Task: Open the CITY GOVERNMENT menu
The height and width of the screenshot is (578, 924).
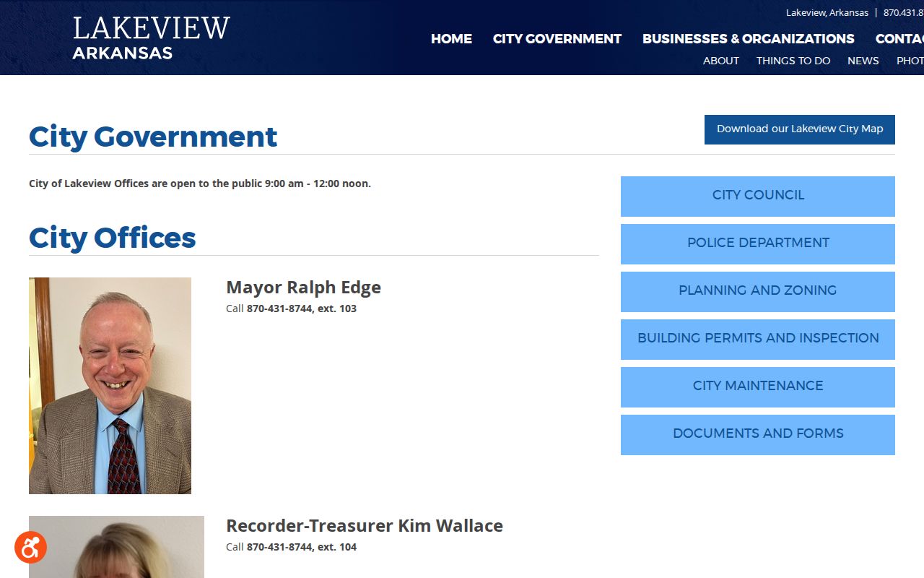Action: tap(557, 39)
